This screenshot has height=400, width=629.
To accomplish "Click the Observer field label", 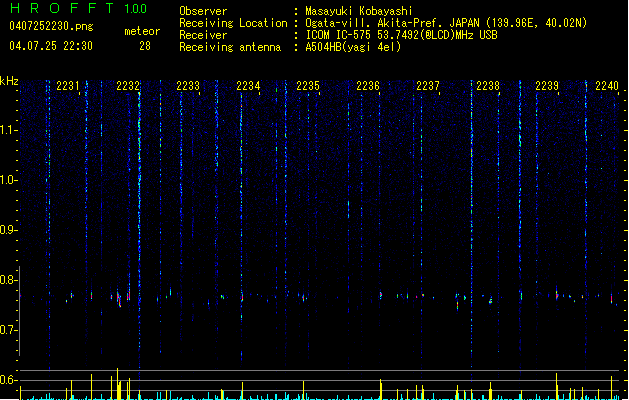I will 203,11.
